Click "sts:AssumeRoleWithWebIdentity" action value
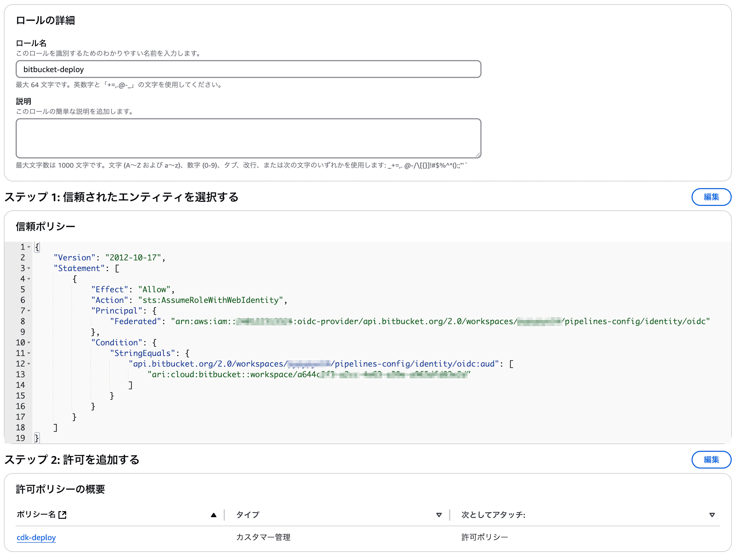This screenshot has width=739, height=560. coord(211,300)
